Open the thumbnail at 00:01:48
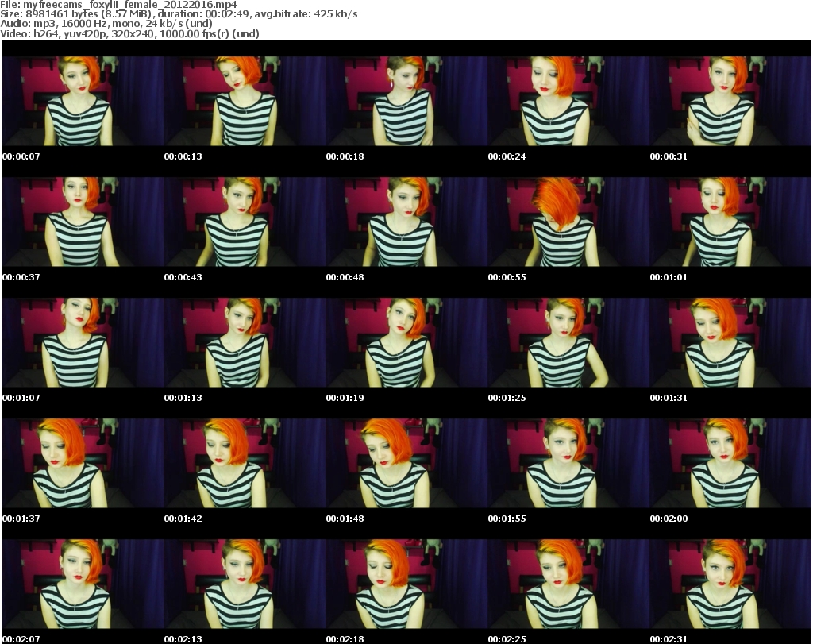 pos(406,464)
